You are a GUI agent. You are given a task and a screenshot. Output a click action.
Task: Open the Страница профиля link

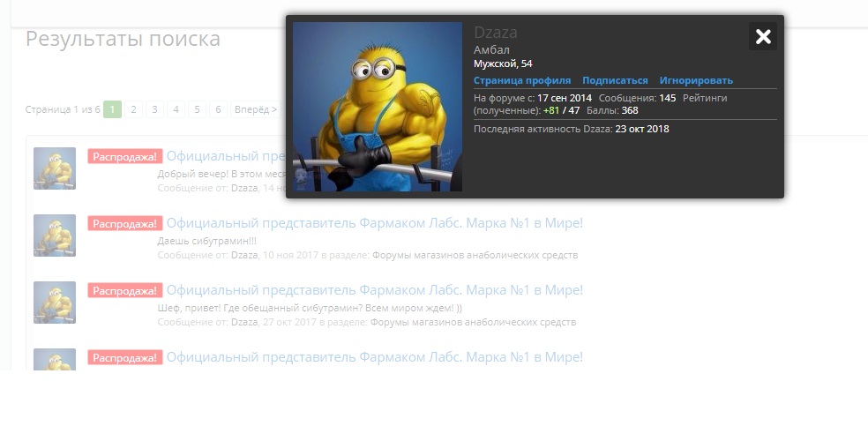click(x=522, y=80)
